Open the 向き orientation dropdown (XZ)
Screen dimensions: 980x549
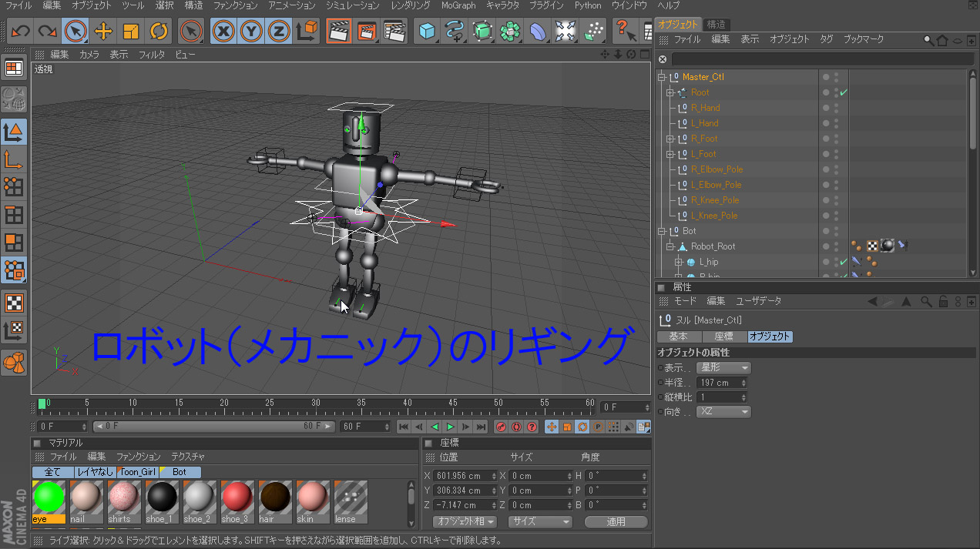click(x=723, y=412)
